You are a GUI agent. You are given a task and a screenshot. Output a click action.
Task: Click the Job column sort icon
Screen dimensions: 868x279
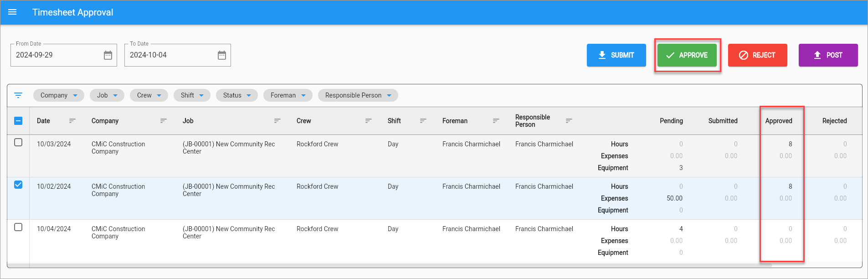[x=277, y=121]
